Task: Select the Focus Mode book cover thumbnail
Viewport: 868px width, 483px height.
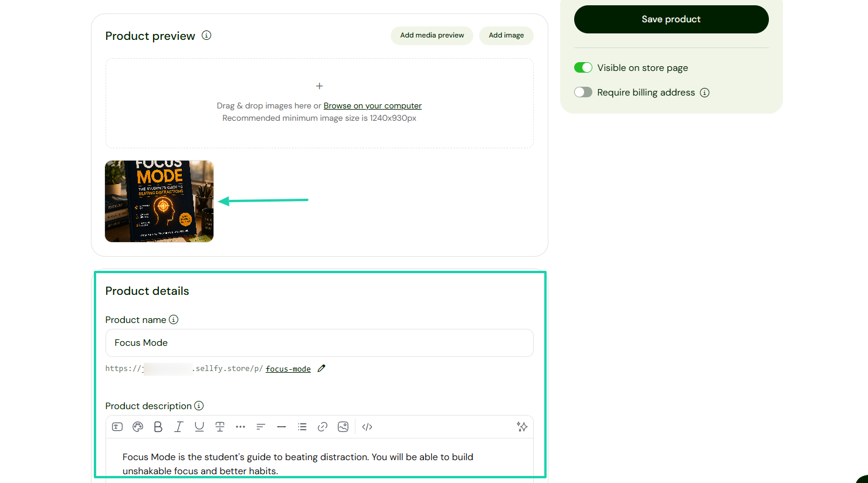Action: (x=159, y=201)
